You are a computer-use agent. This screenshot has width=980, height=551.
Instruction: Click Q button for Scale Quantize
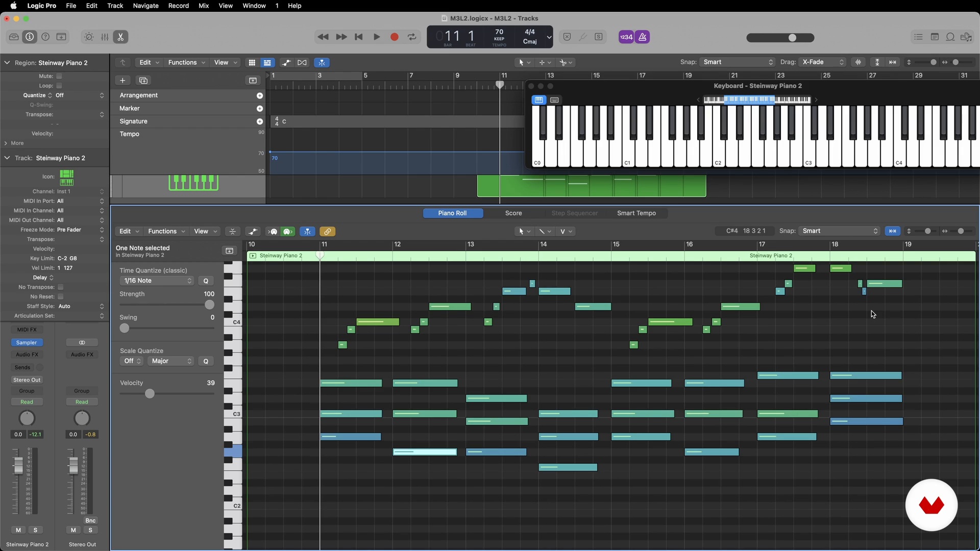click(x=206, y=361)
